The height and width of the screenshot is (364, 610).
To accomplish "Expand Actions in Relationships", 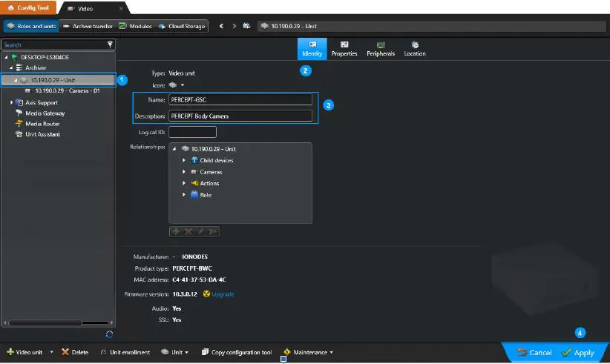I will 184,183.
